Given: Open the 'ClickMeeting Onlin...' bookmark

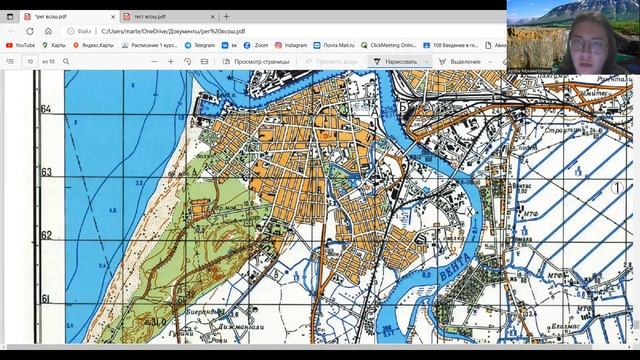Looking at the screenshot, I should click(x=389, y=45).
